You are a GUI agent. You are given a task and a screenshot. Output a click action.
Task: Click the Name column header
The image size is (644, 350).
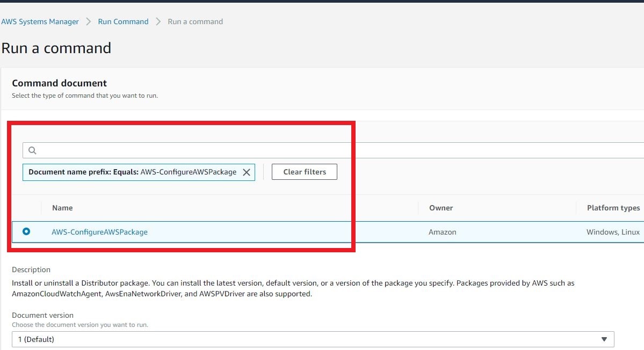coord(62,208)
